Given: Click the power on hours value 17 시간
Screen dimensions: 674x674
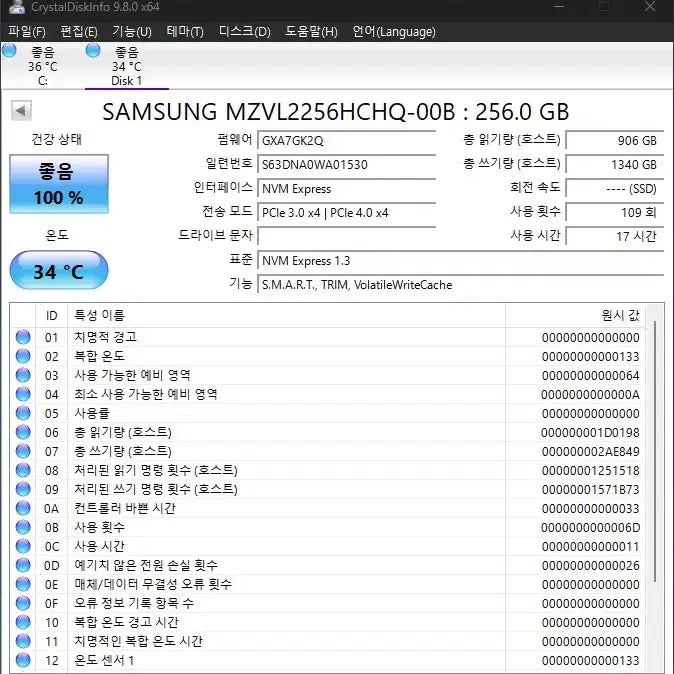Looking at the screenshot, I should [x=615, y=236].
